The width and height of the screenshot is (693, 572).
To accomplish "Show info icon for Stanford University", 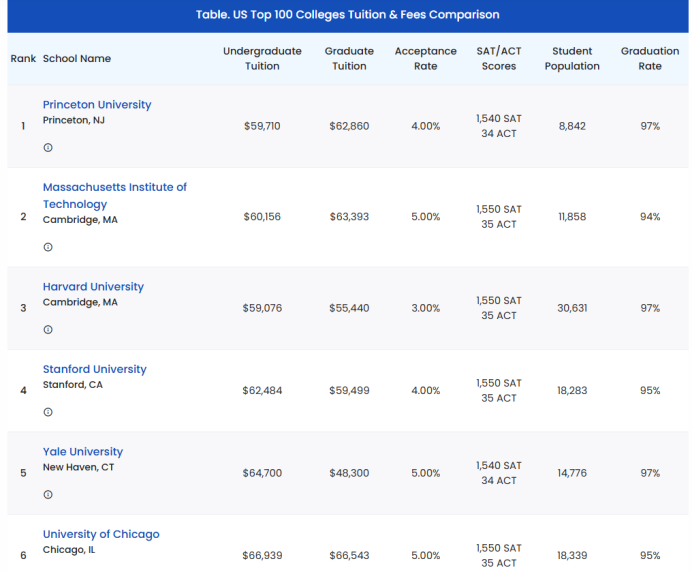I will [48, 412].
